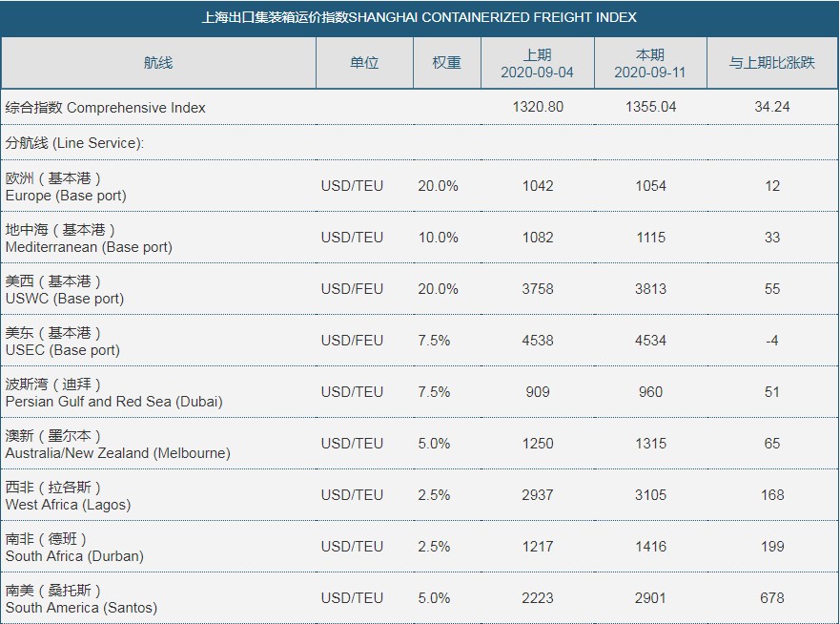Select the 本期 2020-09-11 column header
This screenshot has width=840, height=624.
point(650,64)
